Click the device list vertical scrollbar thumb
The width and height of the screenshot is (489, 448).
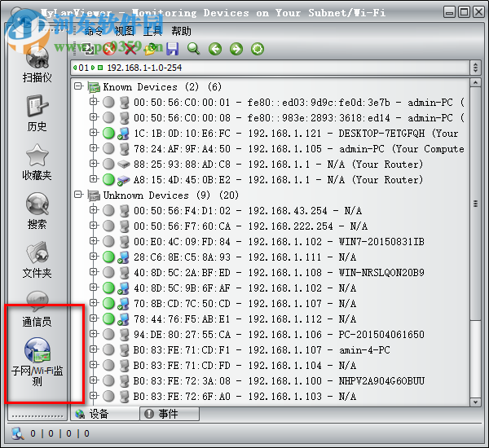click(475, 204)
